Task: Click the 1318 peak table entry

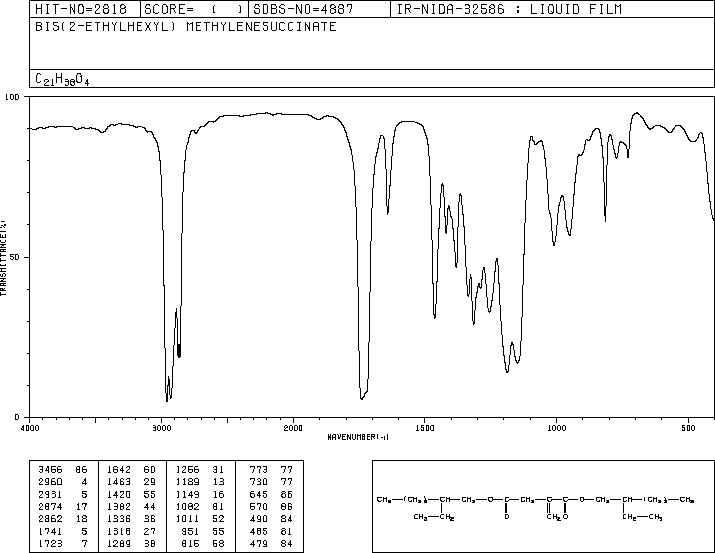Action: click(x=131, y=531)
